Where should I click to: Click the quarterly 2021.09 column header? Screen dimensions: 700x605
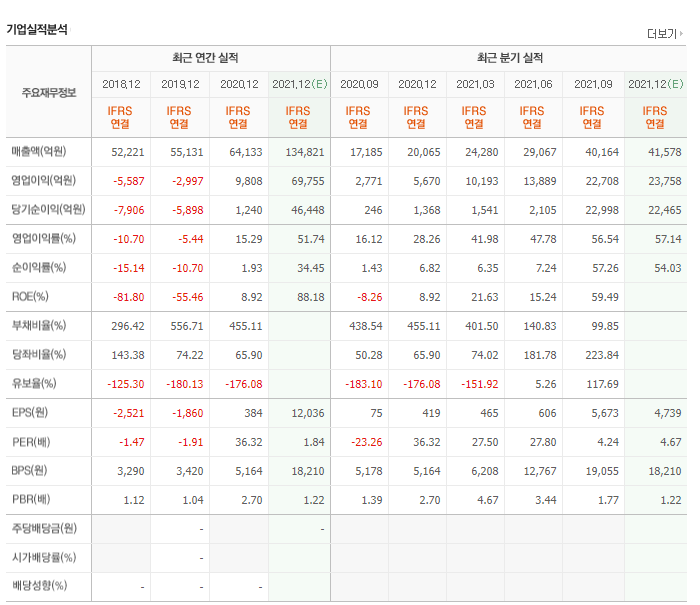click(593, 84)
